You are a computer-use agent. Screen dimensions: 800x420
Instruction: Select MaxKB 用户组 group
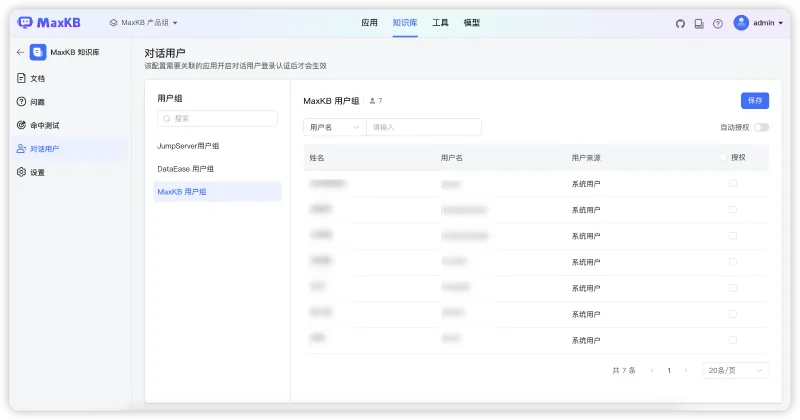217,192
